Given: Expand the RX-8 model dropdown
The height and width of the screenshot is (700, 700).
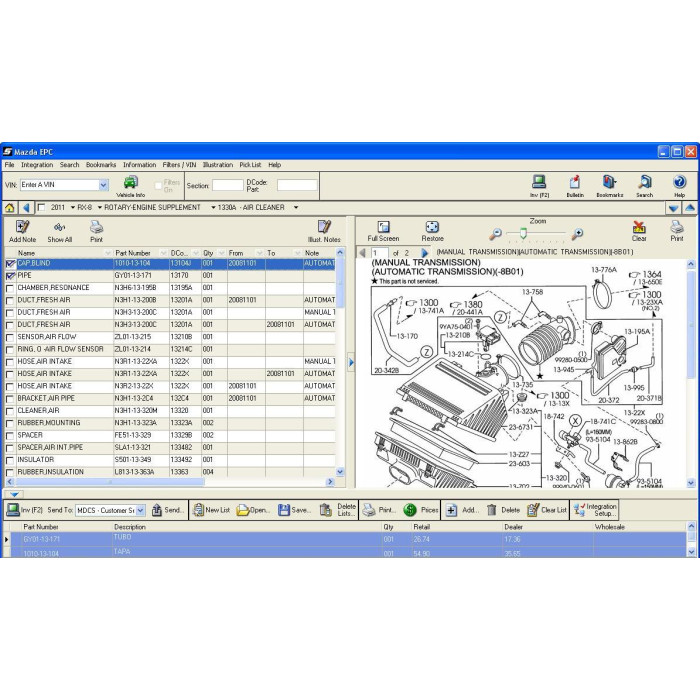Looking at the screenshot, I should [100, 208].
